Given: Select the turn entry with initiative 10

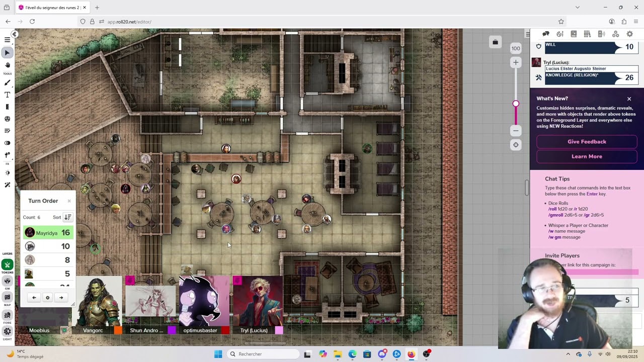Looking at the screenshot, I should click(x=48, y=246).
